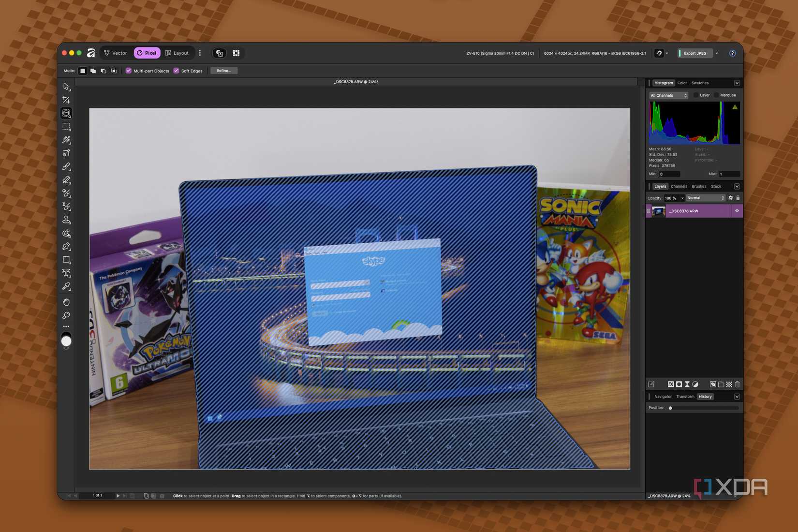Open the Navigator panel tab
Viewport: 798px width, 532px height.
click(x=663, y=397)
